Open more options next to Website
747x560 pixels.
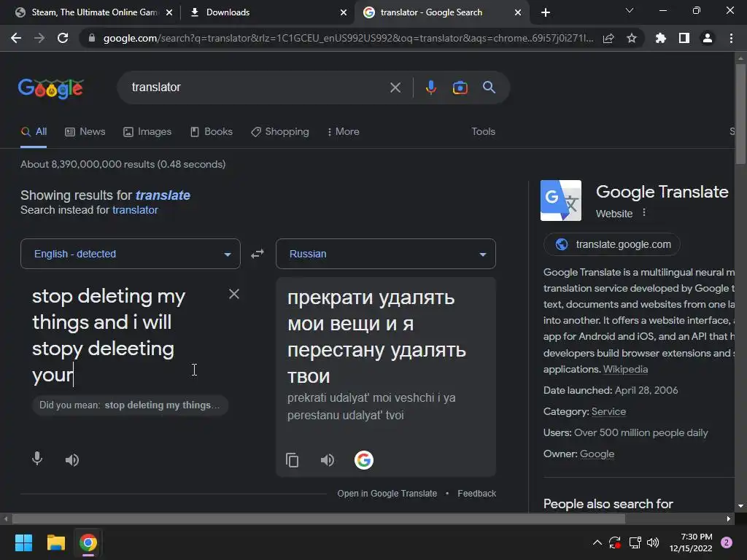[644, 212]
